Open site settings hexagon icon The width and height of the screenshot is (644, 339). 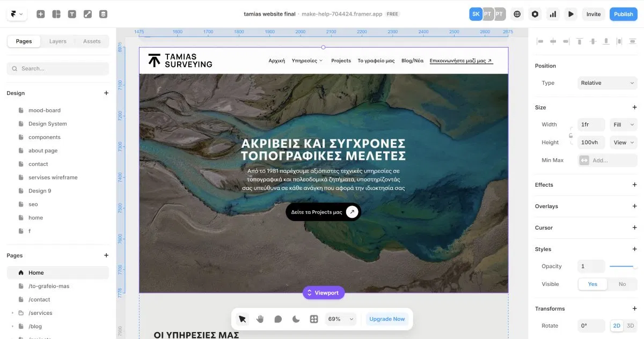[x=535, y=14]
